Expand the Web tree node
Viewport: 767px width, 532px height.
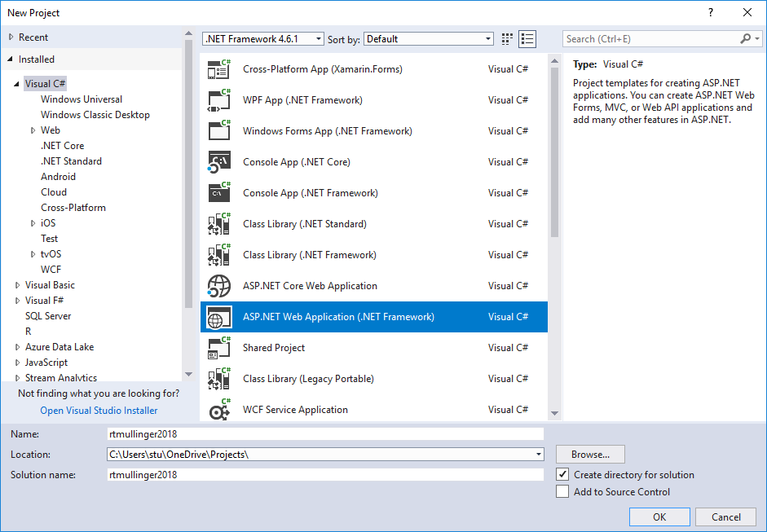coord(33,130)
